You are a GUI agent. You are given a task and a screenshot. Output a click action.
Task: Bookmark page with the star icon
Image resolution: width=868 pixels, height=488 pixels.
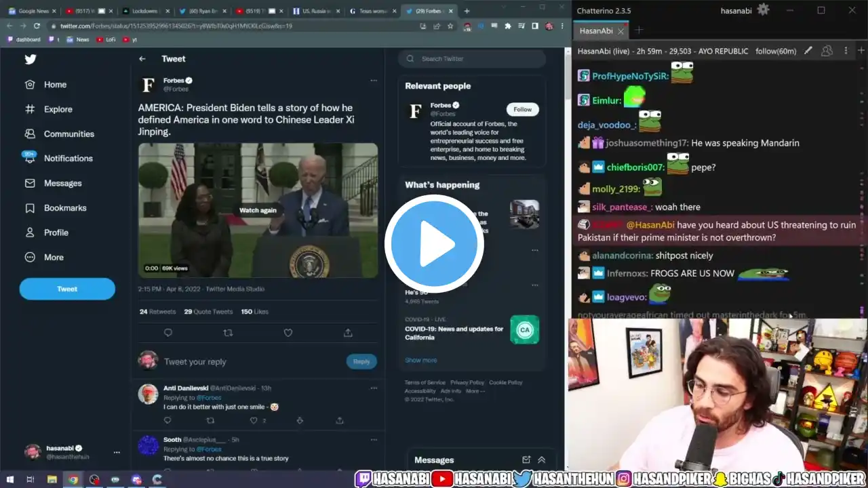point(450,26)
